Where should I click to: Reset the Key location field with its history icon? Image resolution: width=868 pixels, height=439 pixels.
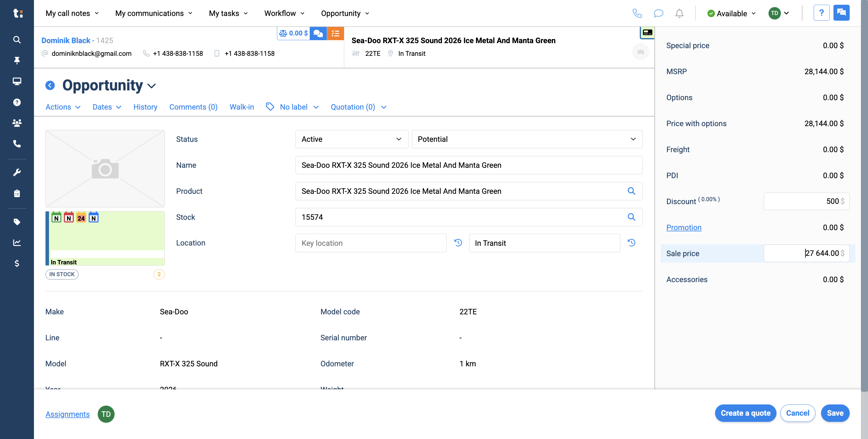(458, 243)
